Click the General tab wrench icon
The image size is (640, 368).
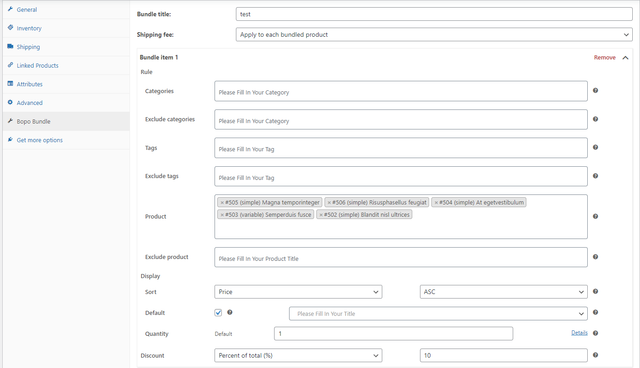click(10, 9)
